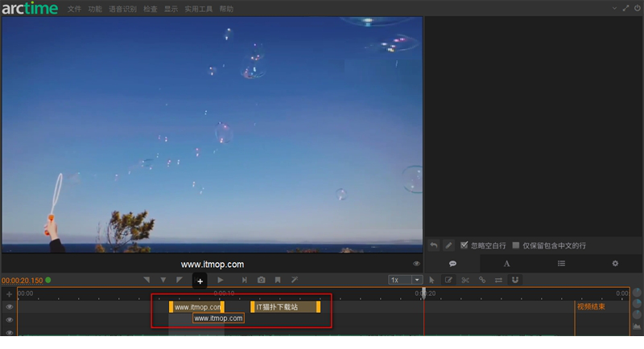The height and width of the screenshot is (349, 644).
Task: Select the scissors cut tool
Action: coord(465,280)
